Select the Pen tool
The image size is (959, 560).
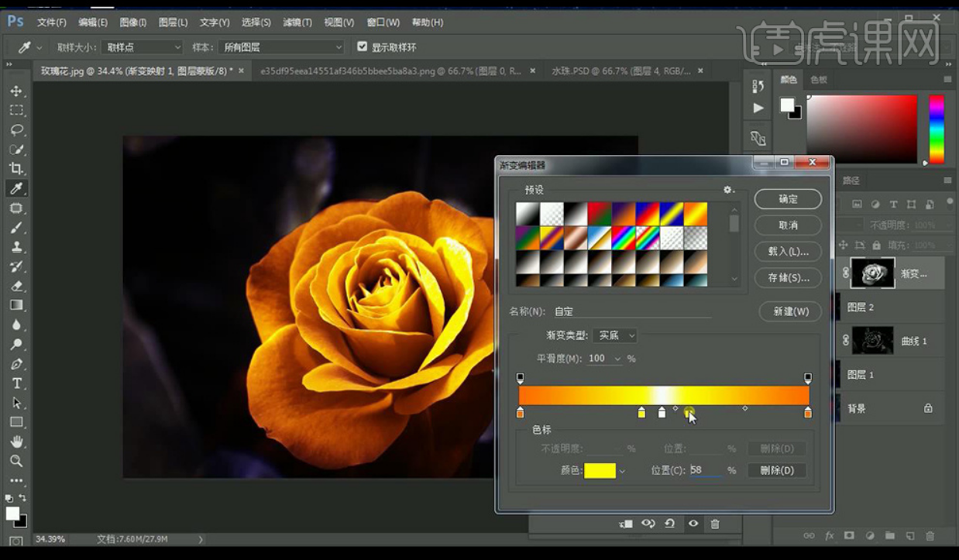16,364
